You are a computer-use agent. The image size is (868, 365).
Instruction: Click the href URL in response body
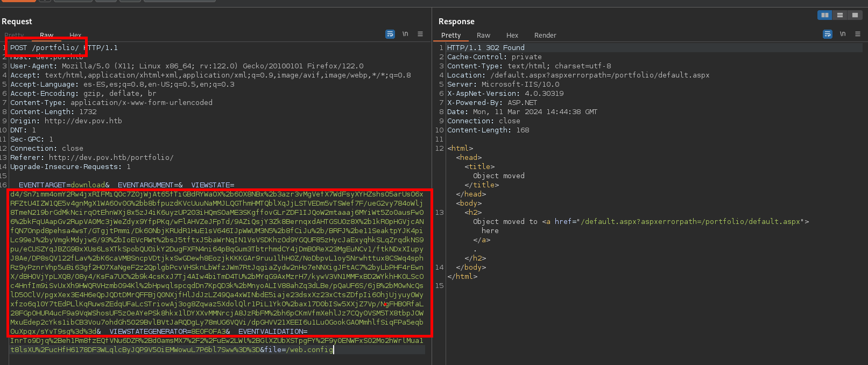(x=691, y=222)
